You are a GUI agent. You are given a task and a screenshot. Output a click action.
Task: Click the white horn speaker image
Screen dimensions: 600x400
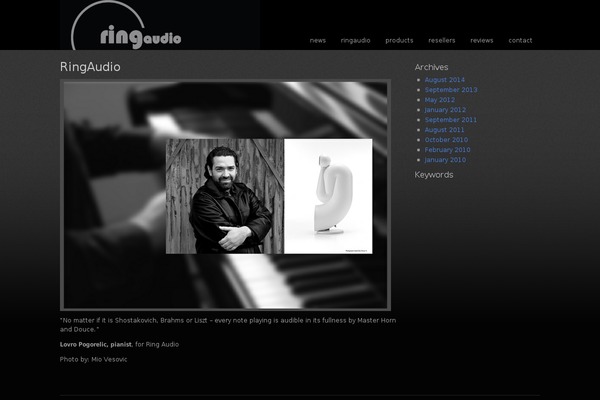pos(328,196)
